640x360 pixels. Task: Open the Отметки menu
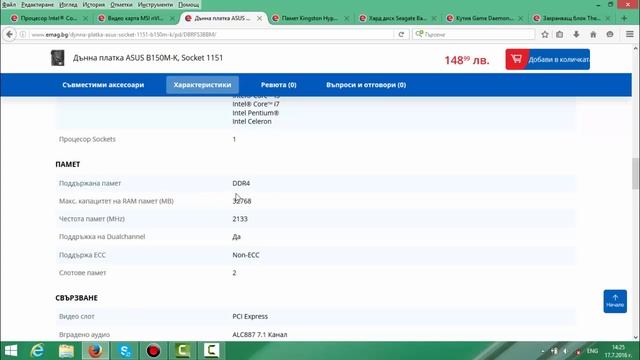point(121,5)
